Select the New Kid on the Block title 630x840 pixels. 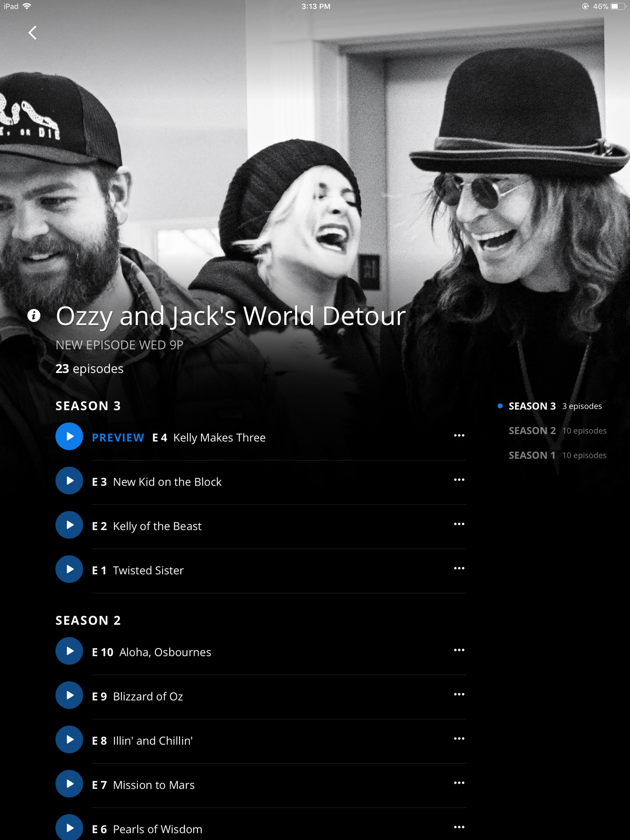167,482
